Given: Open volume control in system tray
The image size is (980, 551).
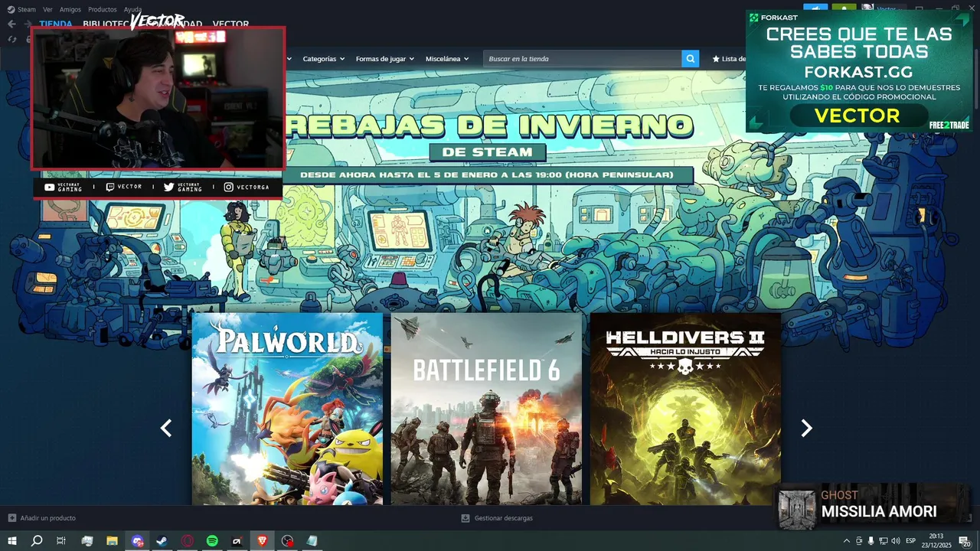Looking at the screenshot, I should [x=895, y=541].
